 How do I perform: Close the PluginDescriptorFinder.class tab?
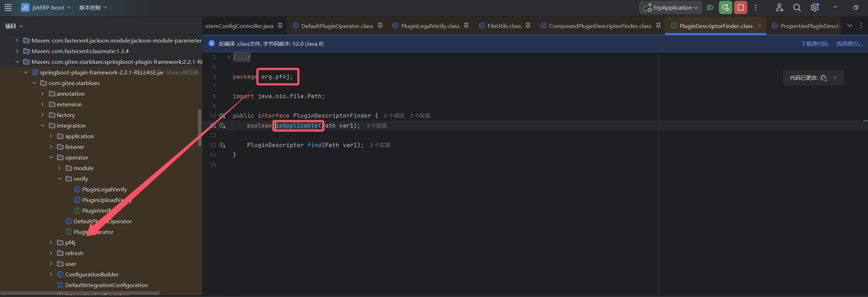759,26
